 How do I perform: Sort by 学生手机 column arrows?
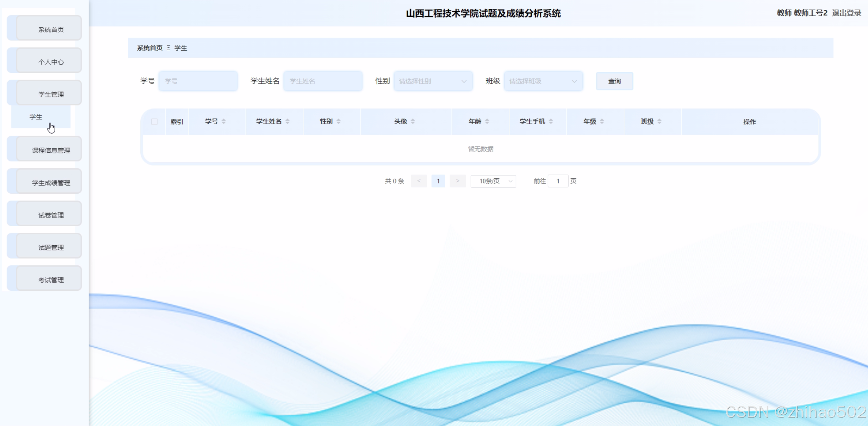(551, 121)
